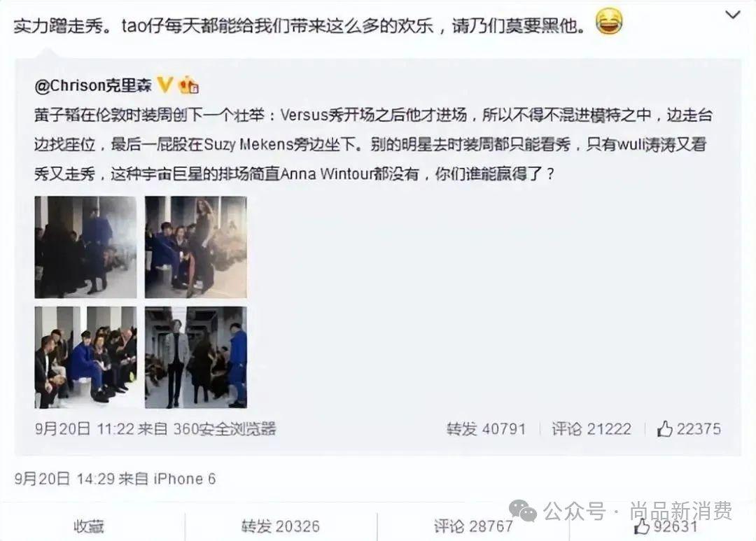Expand the post options chevron
The height and width of the screenshot is (541, 756).
[732, 15]
